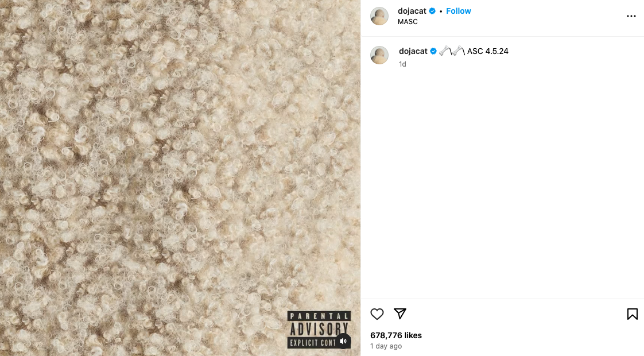The width and height of the screenshot is (644, 356).
Task: Follow the dojacat account
Action: (x=459, y=11)
